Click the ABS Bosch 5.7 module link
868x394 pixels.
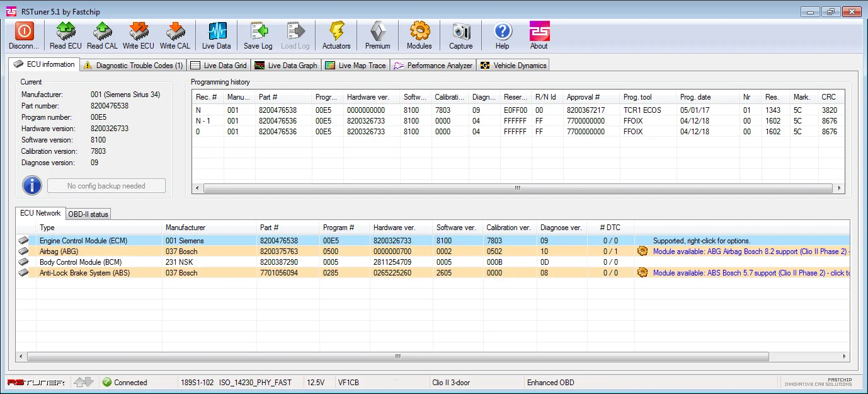click(751, 273)
